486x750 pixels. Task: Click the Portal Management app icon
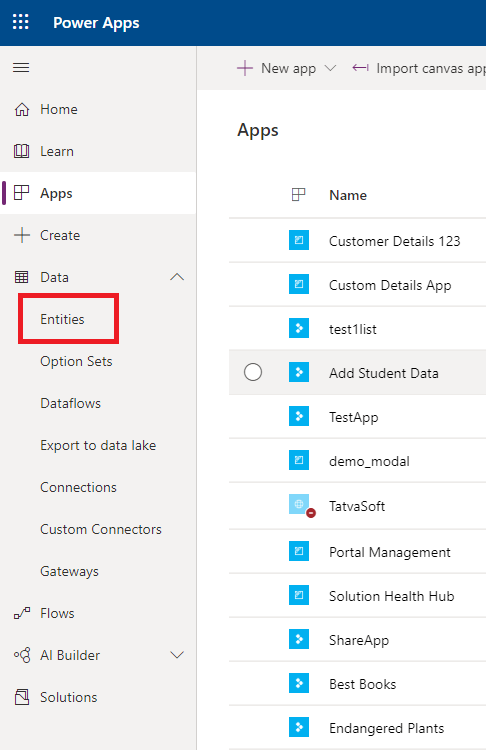tap(299, 551)
